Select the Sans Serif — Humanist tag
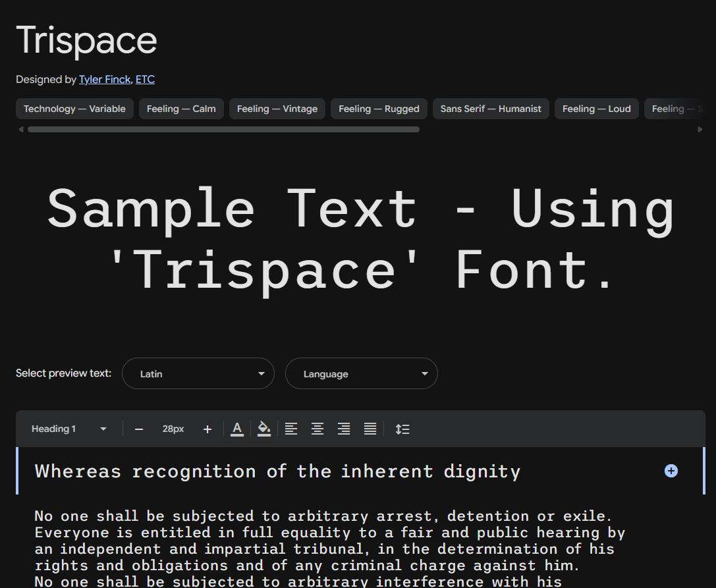Viewport: 716px width, 588px height. [491, 109]
